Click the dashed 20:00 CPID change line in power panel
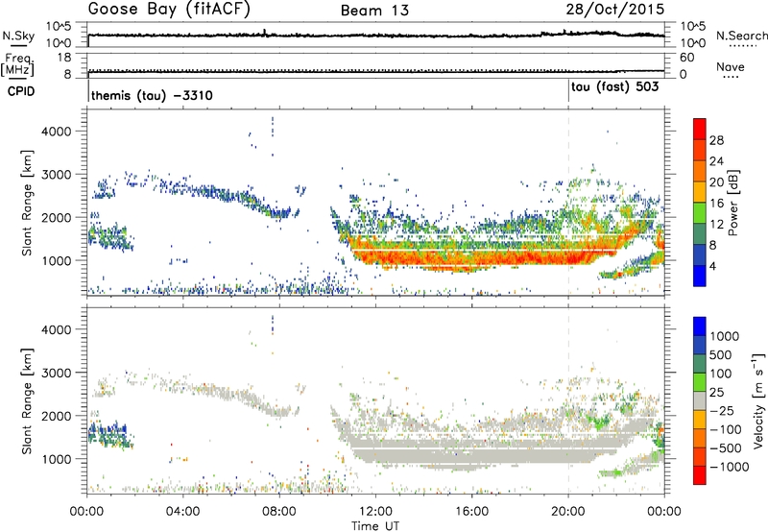The height and width of the screenshot is (532, 768). pos(568,202)
